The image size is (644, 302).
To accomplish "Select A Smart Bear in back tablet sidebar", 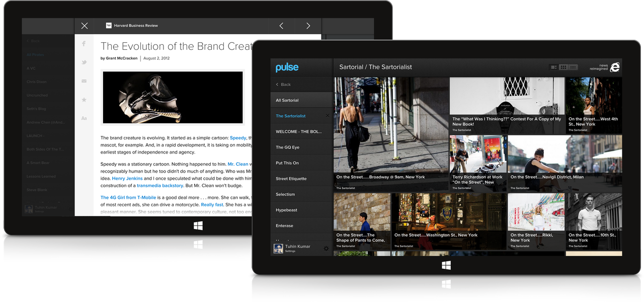I will click(38, 163).
